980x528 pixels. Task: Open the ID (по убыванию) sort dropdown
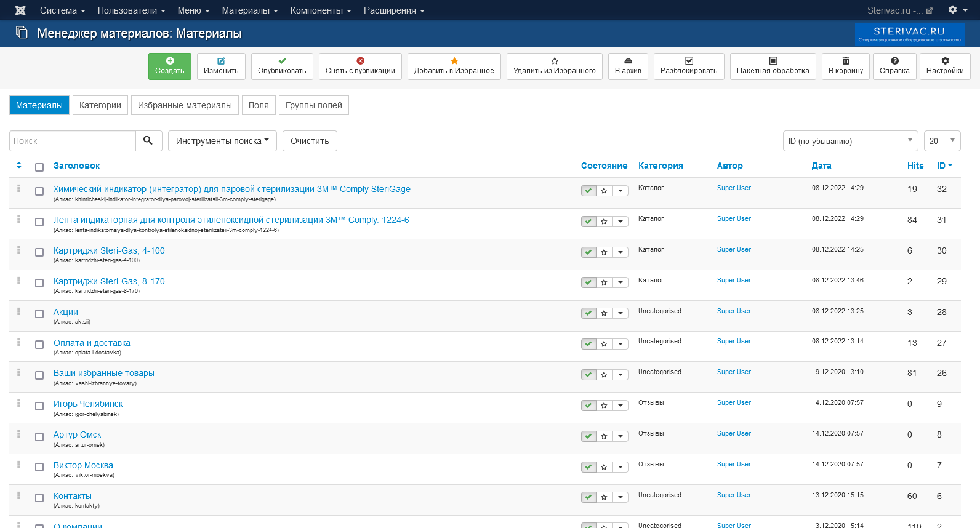click(849, 141)
